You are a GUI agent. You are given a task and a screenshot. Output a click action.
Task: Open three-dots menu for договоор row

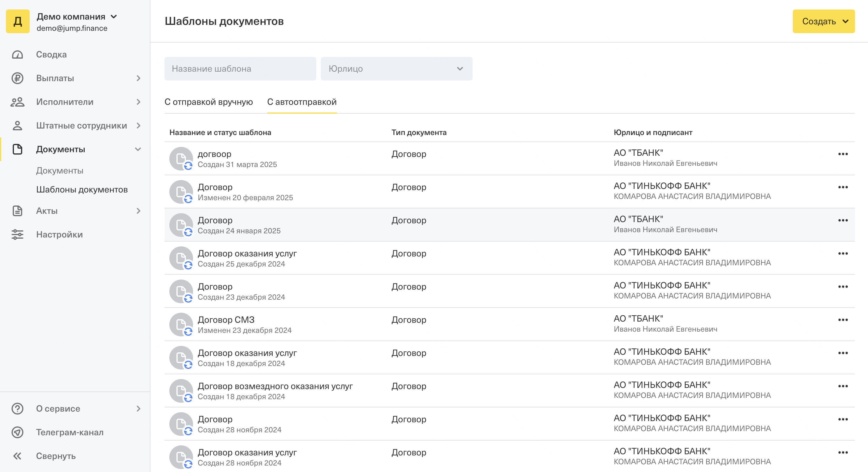(x=843, y=154)
